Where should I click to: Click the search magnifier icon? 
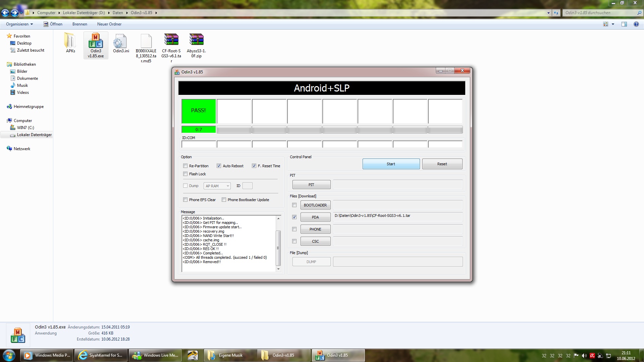click(x=639, y=13)
